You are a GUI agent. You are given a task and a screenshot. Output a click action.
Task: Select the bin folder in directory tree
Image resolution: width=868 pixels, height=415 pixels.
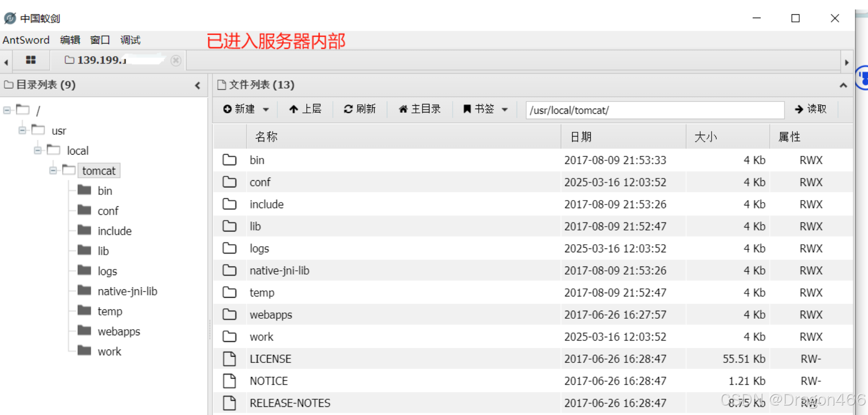pyautogui.click(x=105, y=191)
